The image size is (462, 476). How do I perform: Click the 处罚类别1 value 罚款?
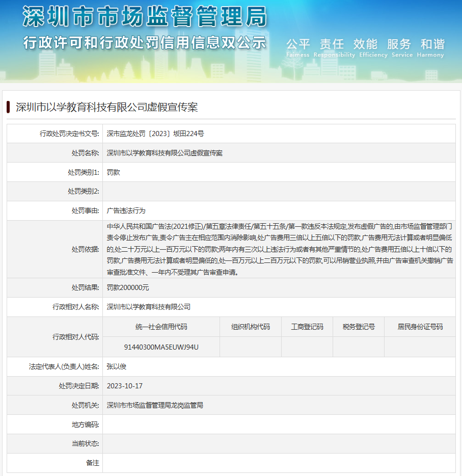tap(114, 173)
